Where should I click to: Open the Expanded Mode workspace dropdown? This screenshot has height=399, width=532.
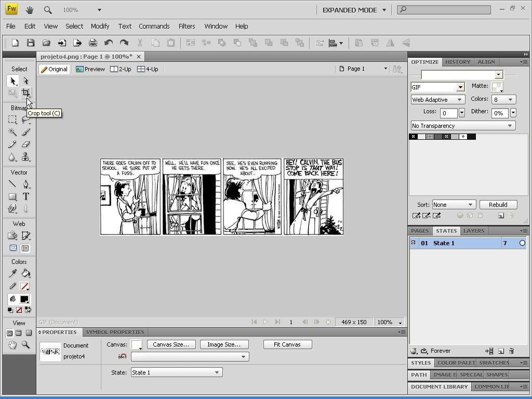[x=354, y=10]
